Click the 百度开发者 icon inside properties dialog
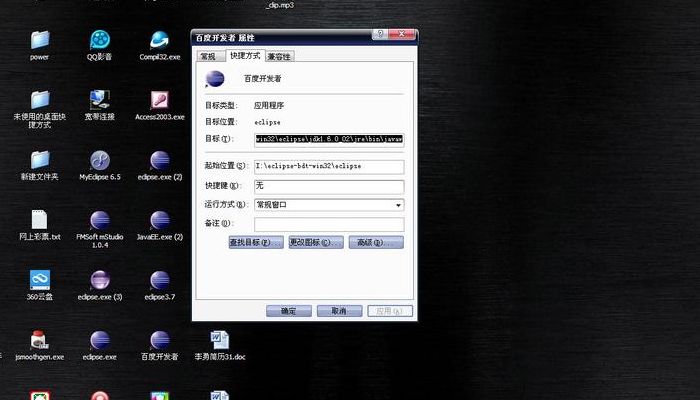Image resolution: width=700 pixels, height=400 pixels. pyautogui.click(x=215, y=79)
